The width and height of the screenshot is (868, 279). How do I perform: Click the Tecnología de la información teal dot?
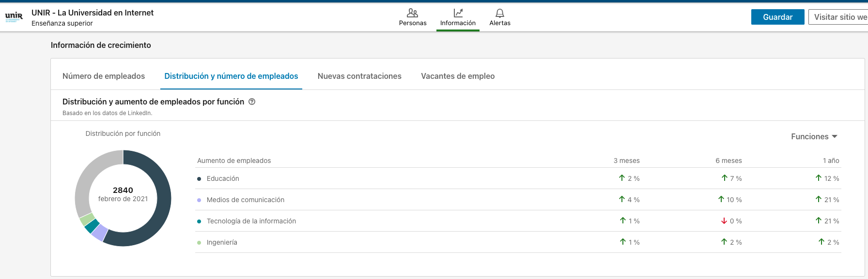click(x=199, y=221)
